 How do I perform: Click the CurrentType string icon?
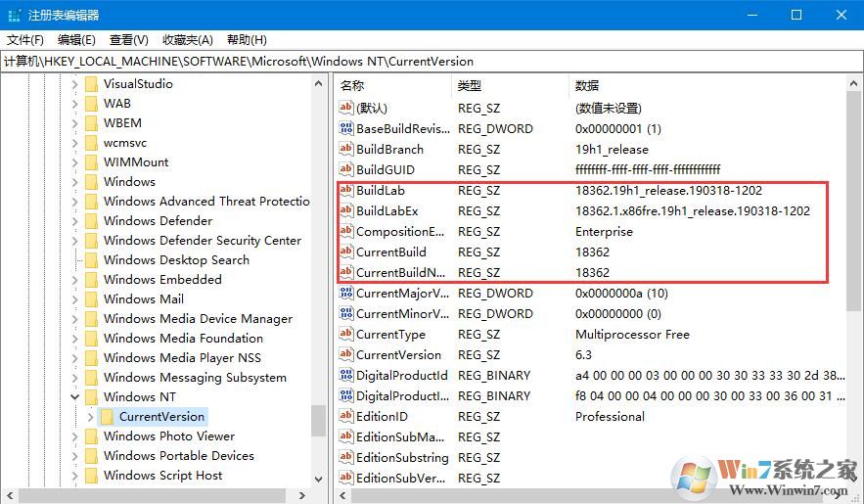pyautogui.click(x=346, y=334)
